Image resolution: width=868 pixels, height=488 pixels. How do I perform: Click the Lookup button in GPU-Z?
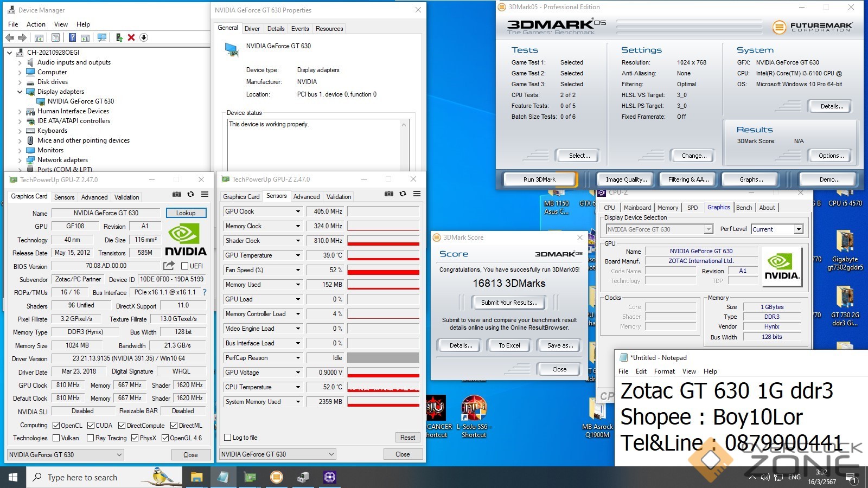pos(186,213)
